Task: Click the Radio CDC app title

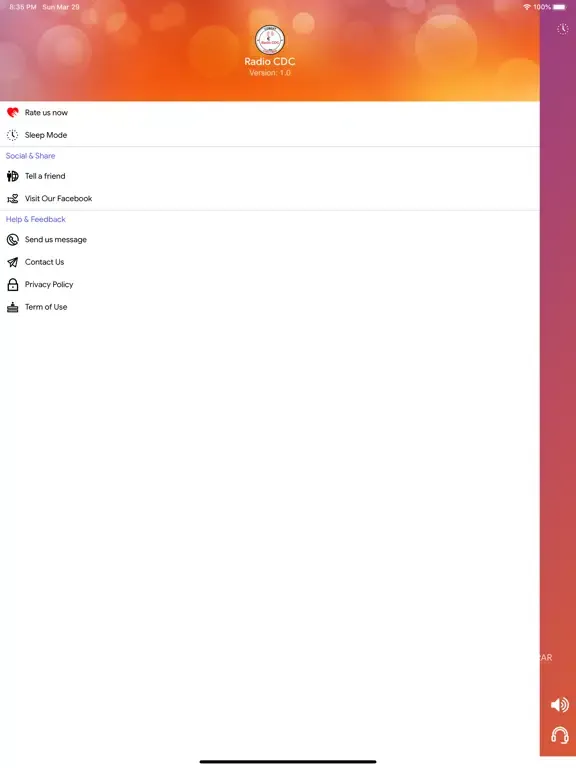Action: (x=270, y=62)
